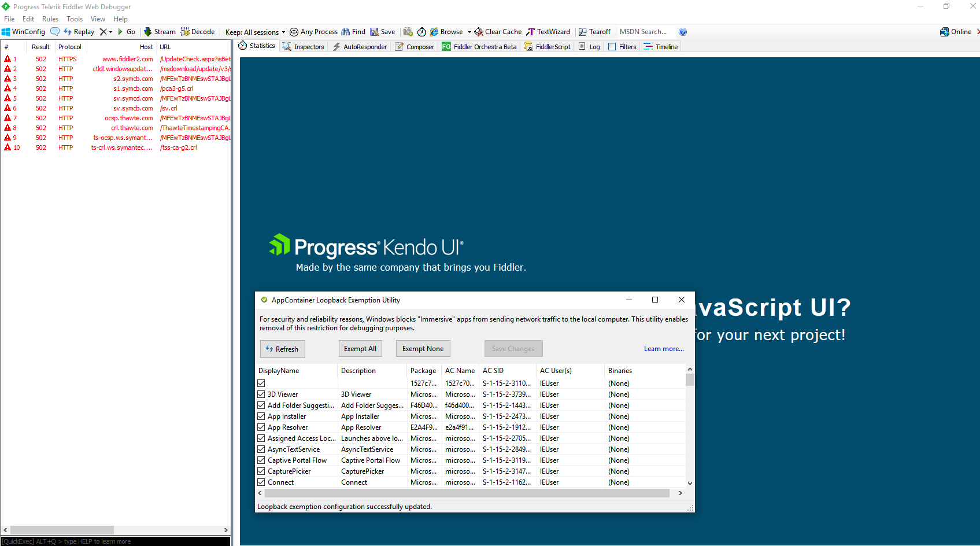Uncheck the App Installer exemption
The width and height of the screenshot is (980, 546).
(261, 416)
